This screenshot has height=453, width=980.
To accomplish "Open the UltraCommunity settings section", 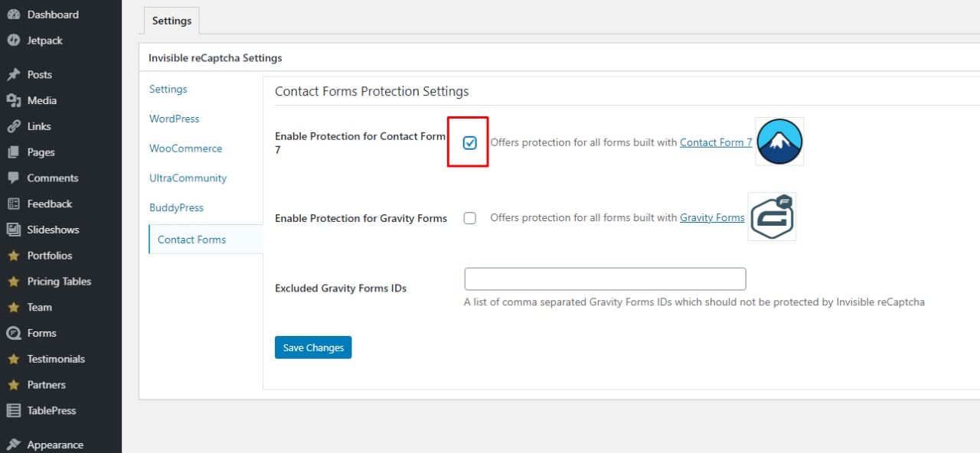I will coord(188,178).
